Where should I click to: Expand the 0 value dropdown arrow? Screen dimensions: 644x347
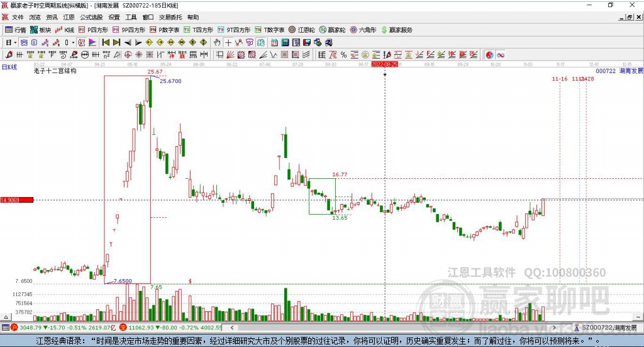(x=72, y=42)
